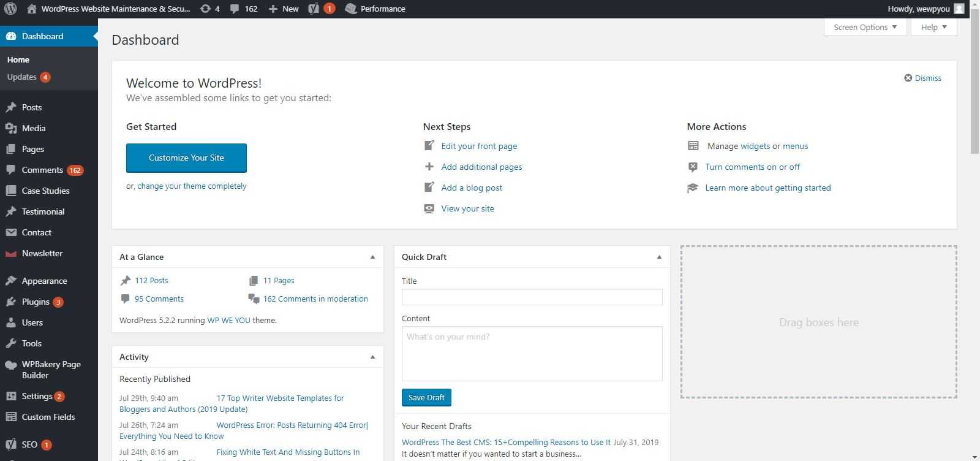This screenshot has width=980, height=461.
Task: Open the Custom Fields menu item
Action: tap(49, 417)
